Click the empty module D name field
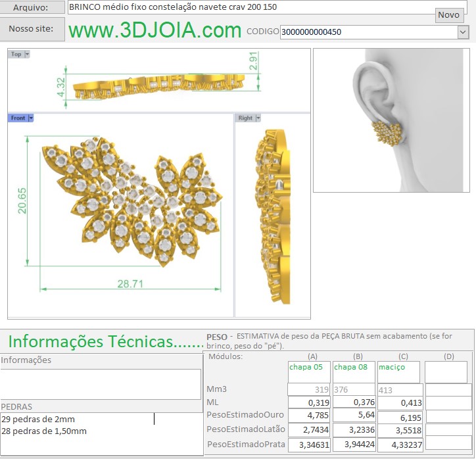Image resolution: width=476 pixels, height=459 pixels. coord(446,372)
